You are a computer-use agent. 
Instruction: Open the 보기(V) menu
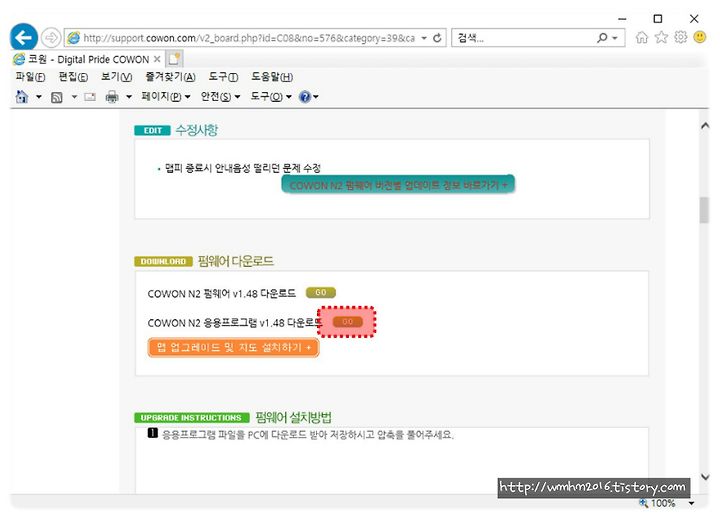pyautogui.click(x=117, y=77)
